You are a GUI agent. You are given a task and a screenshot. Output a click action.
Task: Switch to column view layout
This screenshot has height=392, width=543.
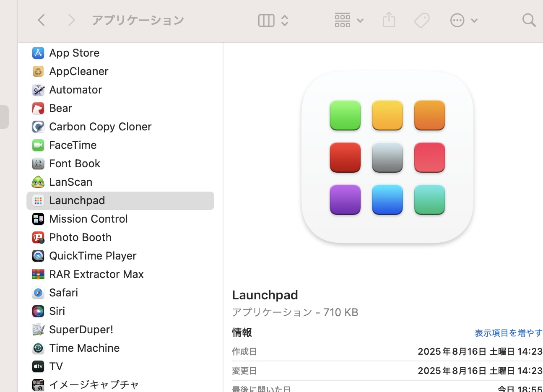[x=266, y=20]
